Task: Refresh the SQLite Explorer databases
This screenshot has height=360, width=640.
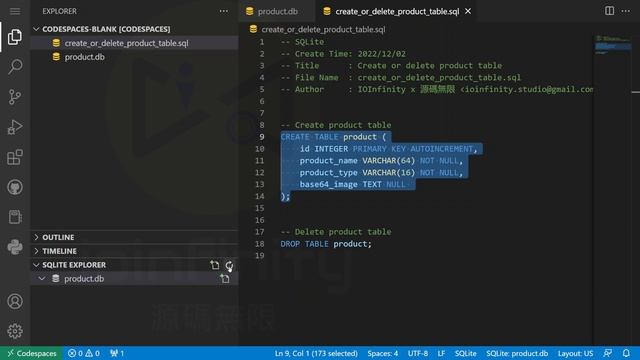Action: point(229,266)
